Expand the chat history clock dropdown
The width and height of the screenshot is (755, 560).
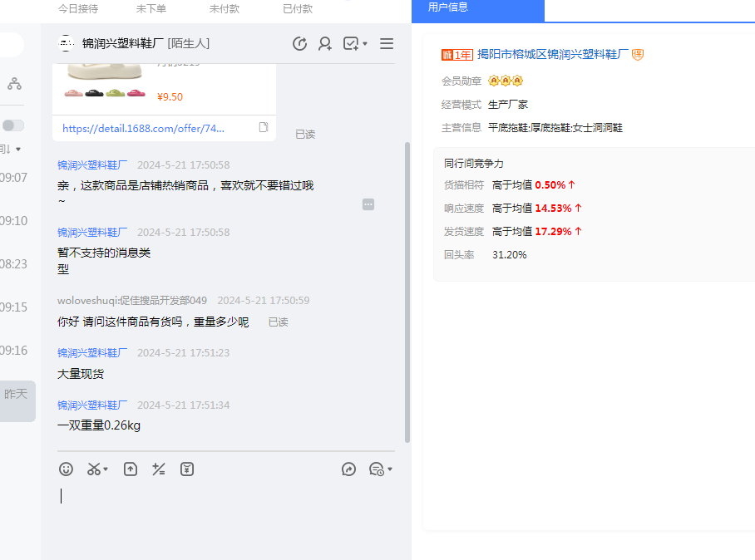point(380,469)
